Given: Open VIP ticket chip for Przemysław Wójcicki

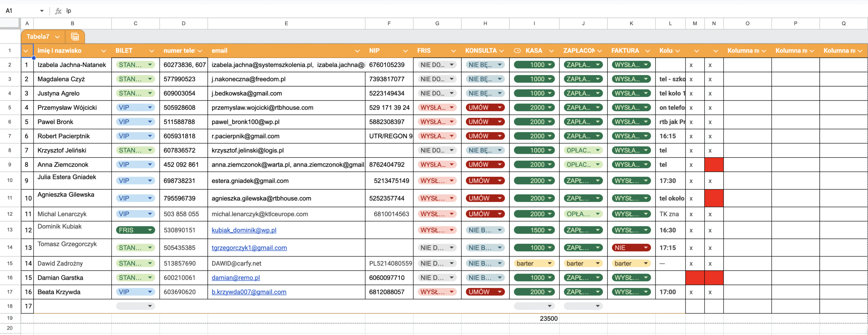Looking at the screenshot, I should coord(135,107).
